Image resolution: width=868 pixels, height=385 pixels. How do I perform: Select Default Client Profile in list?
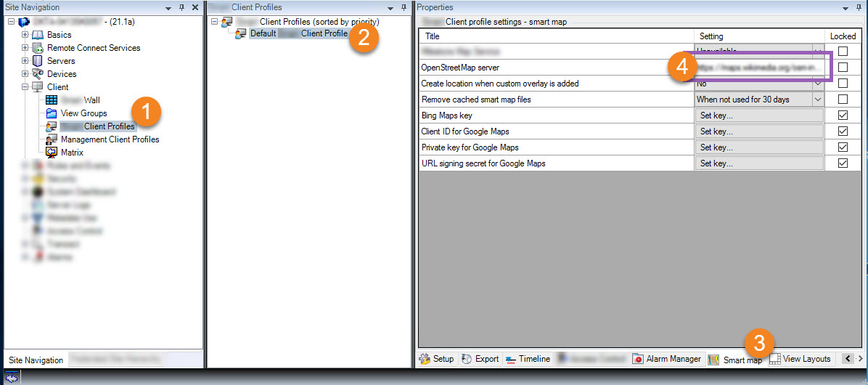click(x=298, y=33)
